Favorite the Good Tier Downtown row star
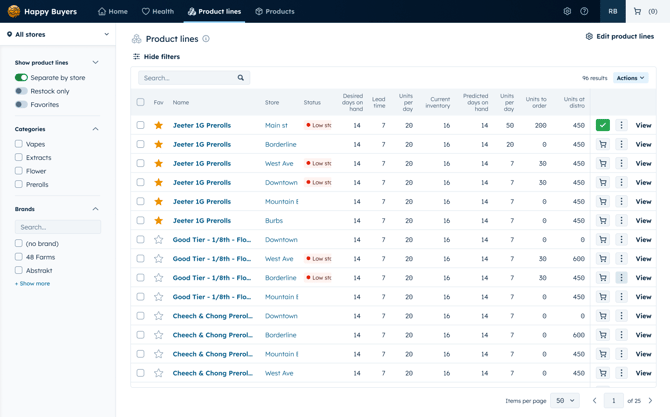This screenshot has height=417, width=670. pos(158,240)
